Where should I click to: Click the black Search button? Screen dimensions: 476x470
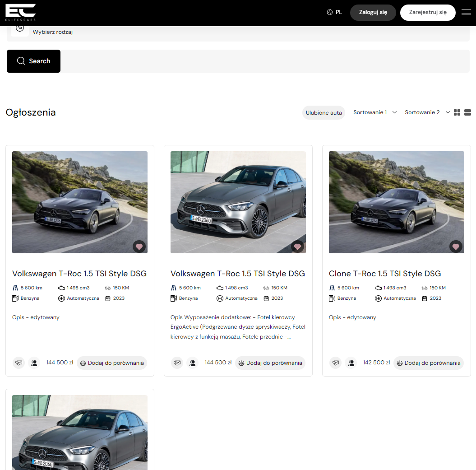point(33,61)
